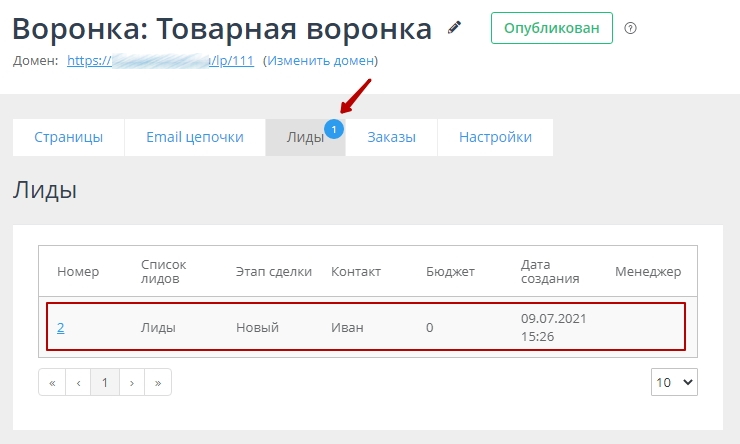Click the question mark help icon
Viewport: 740px width, 444px height.
point(630,28)
